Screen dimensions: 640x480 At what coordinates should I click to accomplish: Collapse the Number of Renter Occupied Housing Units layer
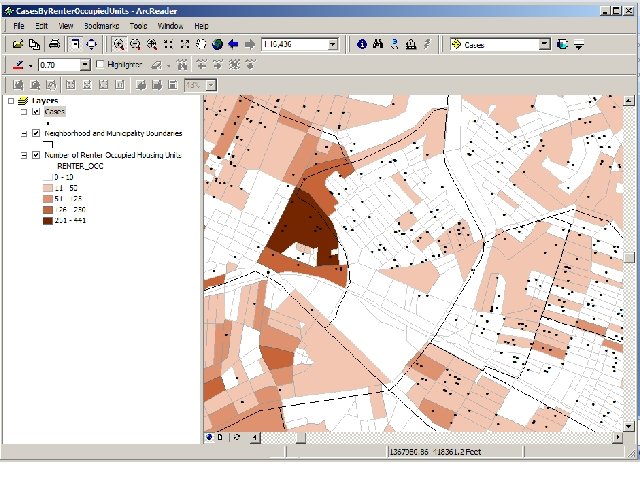[x=23, y=155]
